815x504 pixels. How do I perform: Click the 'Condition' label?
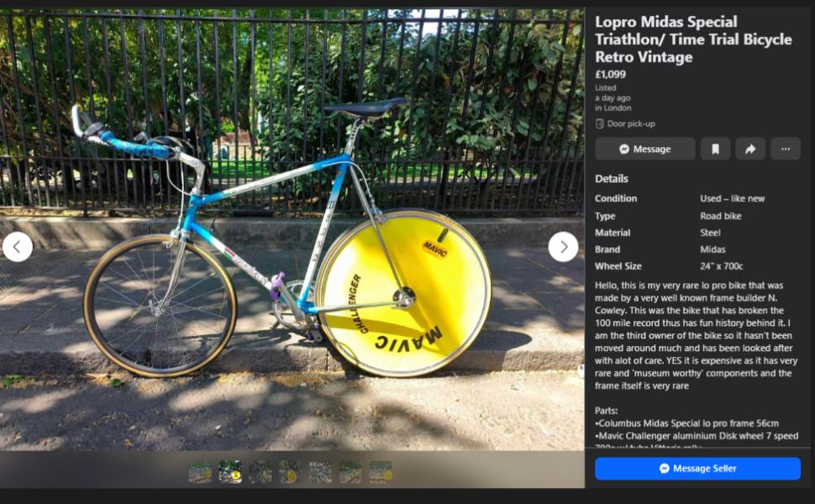[616, 198]
